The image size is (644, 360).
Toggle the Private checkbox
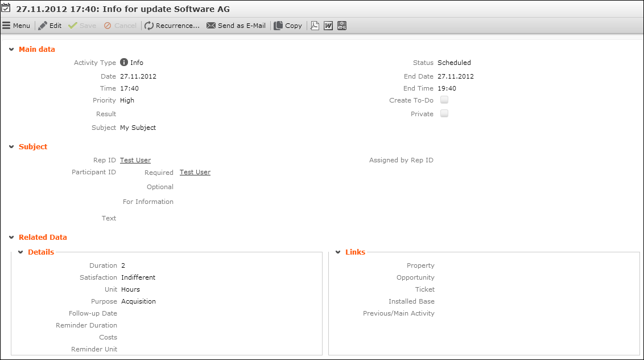pos(444,113)
